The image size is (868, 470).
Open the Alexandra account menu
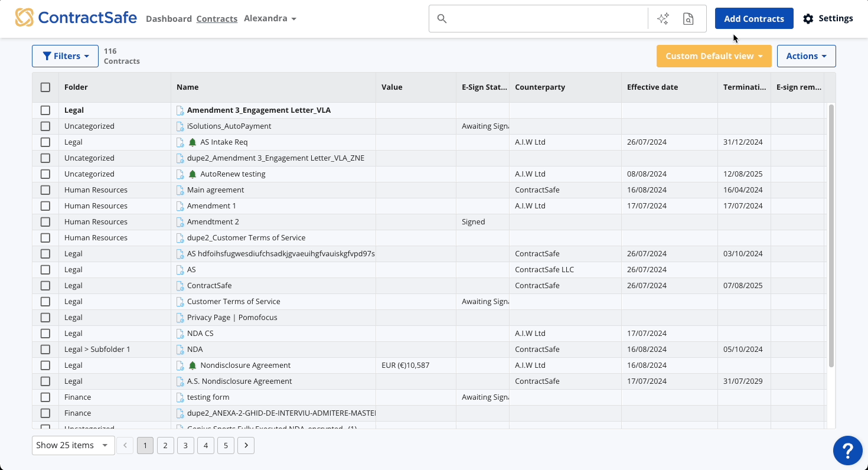pyautogui.click(x=270, y=18)
